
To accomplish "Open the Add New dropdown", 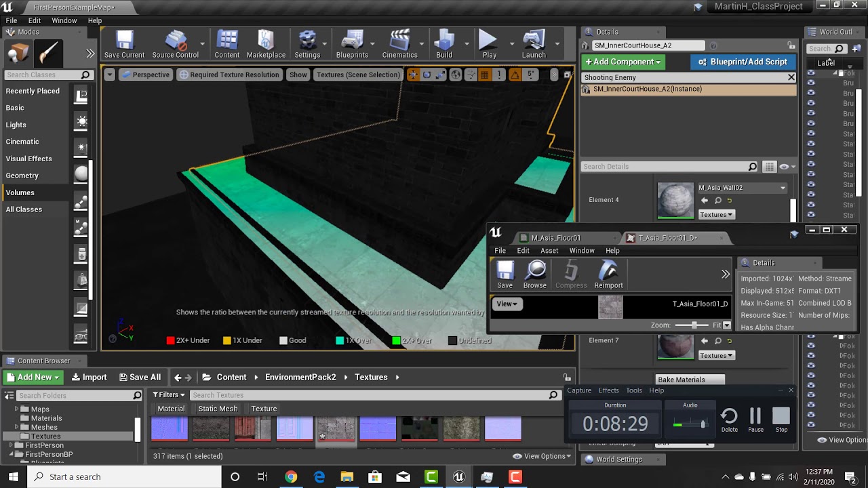I will click(33, 378).
